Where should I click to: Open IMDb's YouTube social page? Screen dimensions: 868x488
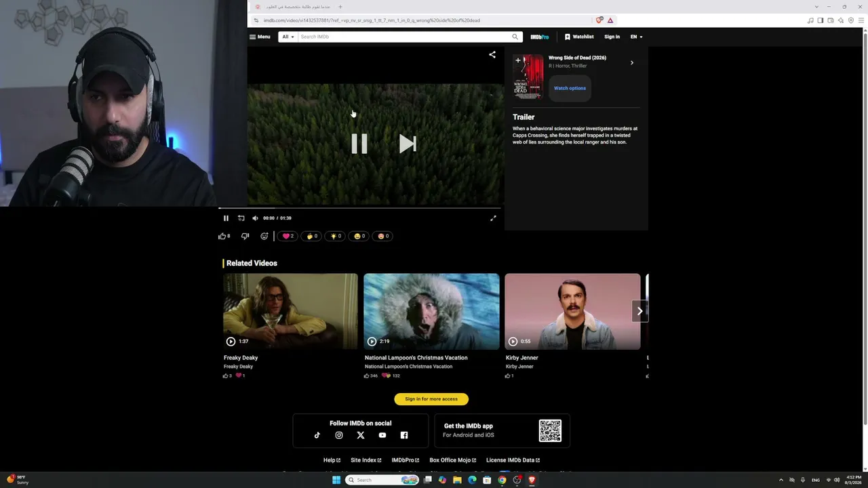382,435
